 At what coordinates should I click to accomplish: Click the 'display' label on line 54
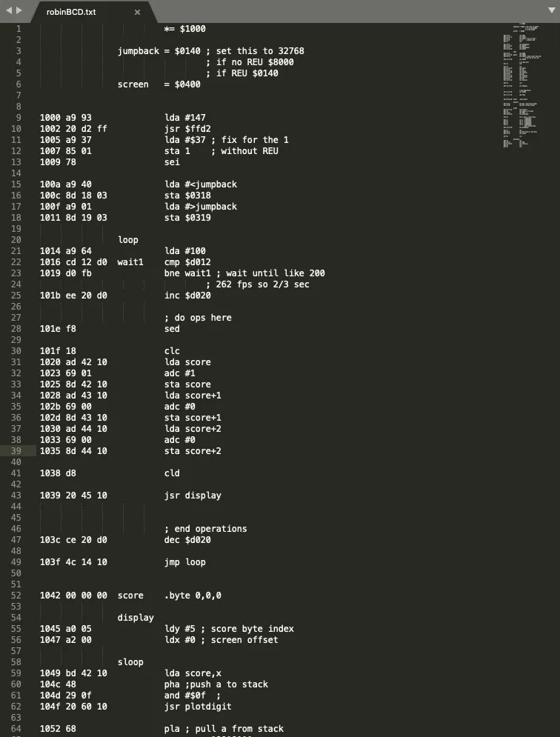click(136, 618)
